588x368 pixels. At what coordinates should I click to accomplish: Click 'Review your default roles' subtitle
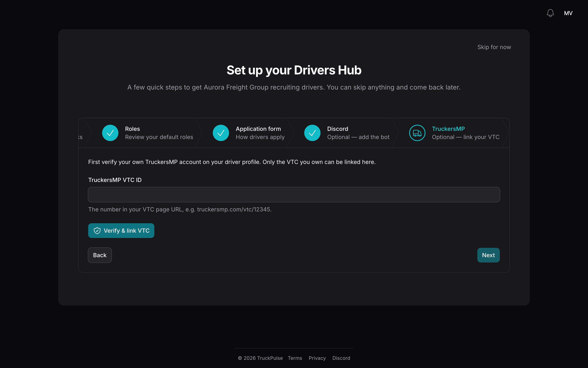159,137
